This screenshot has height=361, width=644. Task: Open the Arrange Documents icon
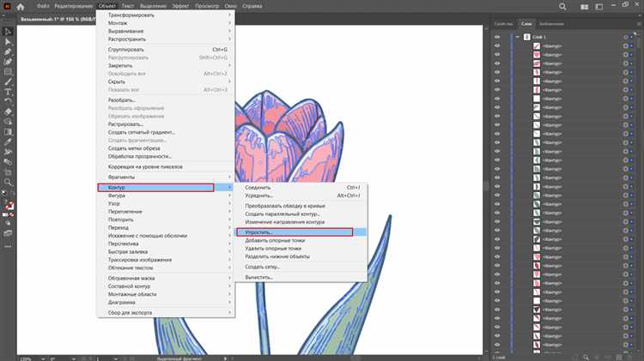[585, 7]
